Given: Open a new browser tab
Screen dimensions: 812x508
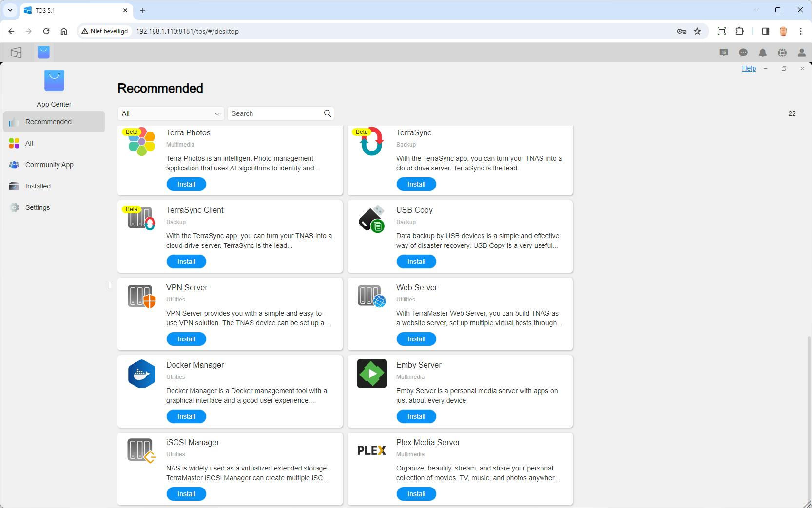Looking at the screenshot, I should click(x=142, y=10).
